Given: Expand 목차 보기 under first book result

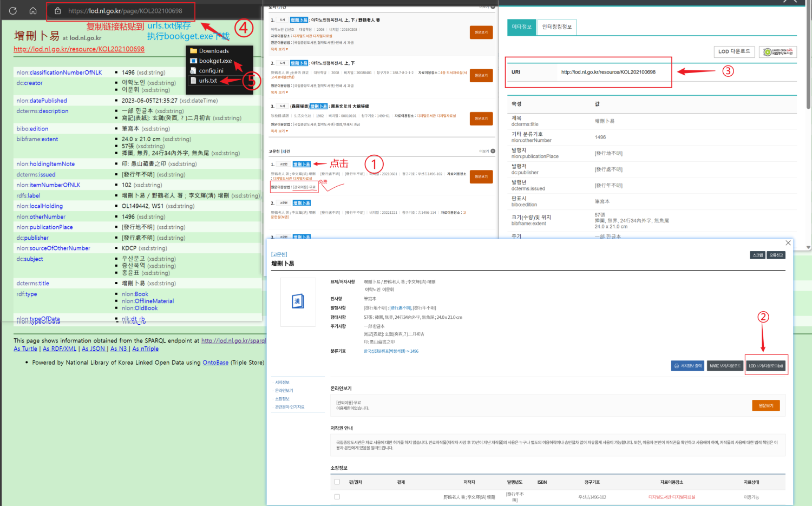Looking at the screenshot, I should coord(279,49).
